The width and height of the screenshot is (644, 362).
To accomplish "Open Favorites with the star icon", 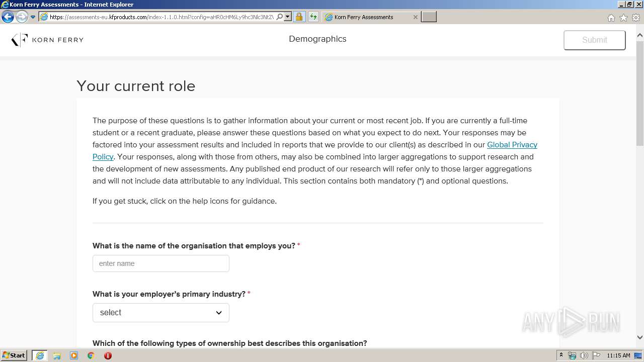I will (x=623, y=18).
